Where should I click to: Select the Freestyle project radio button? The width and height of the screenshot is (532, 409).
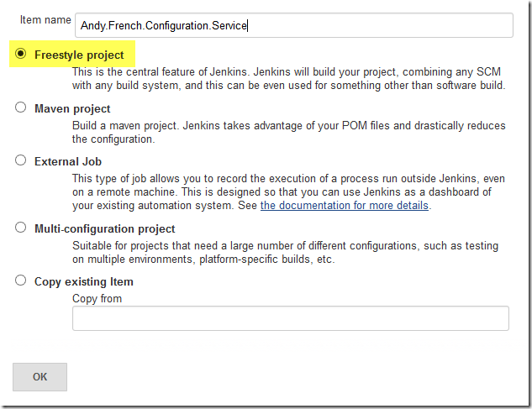21,55
